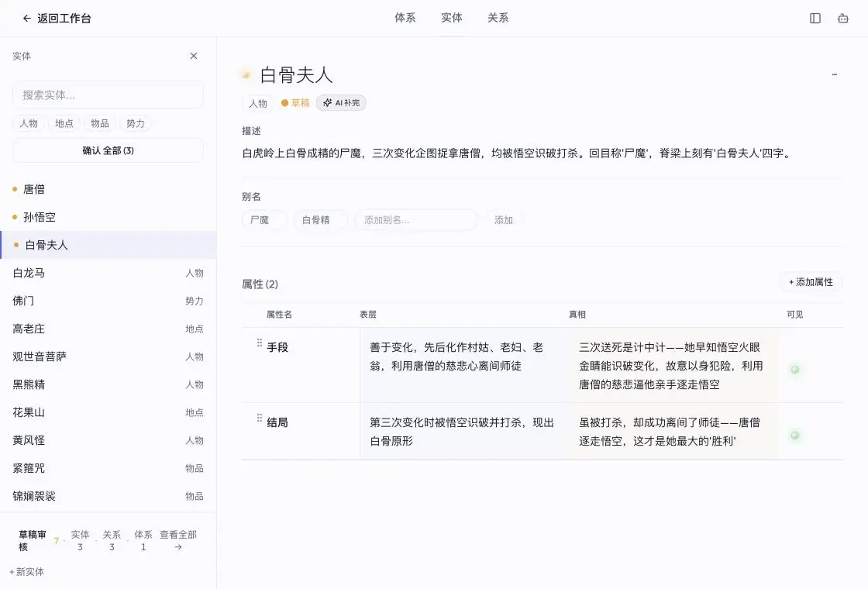Select 观世音菩萨 in entity list
Image resolution: width=868 pixels, height=589 pixels.
click(108, 356)
